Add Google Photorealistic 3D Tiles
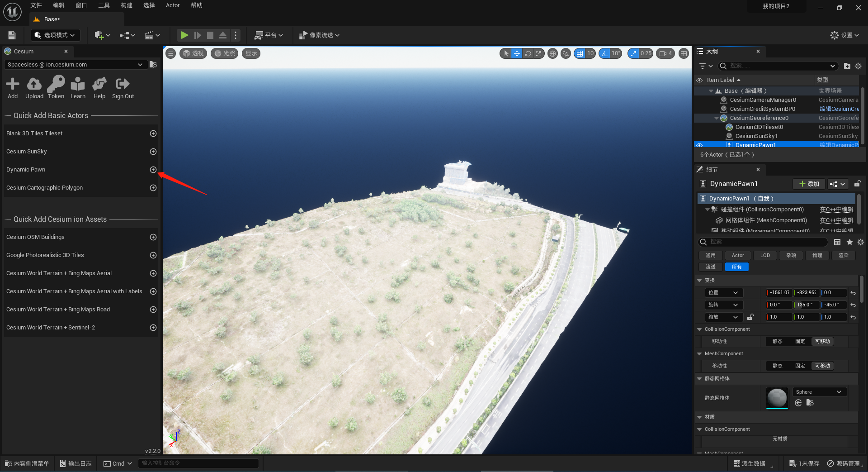 pos(153,255)
